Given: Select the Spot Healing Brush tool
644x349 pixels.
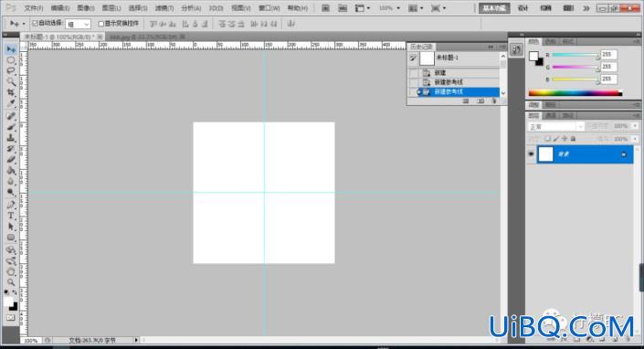Looking at the screenshot, I should click(11, 116).
